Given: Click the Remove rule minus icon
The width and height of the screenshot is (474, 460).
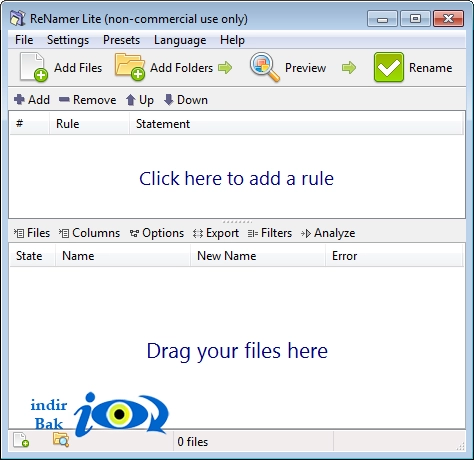Looking at the screenshot, I should 64,99.
